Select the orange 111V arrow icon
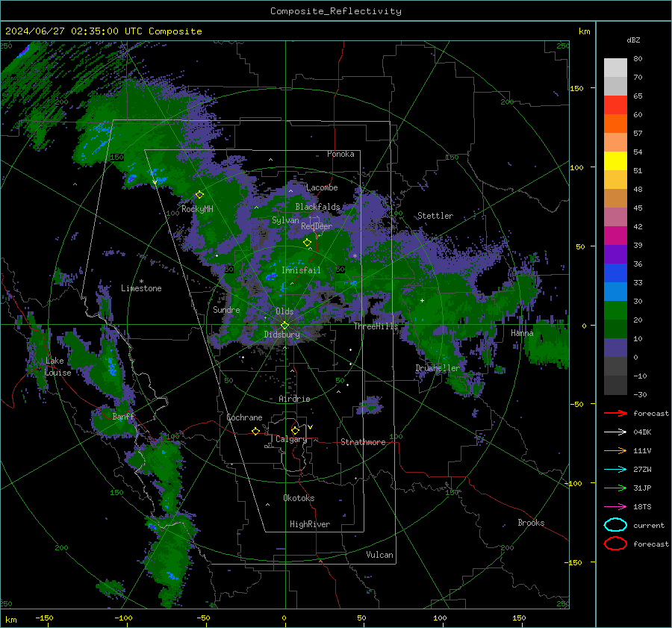This screenshot has width=672, height=628. tap(615, 450)
